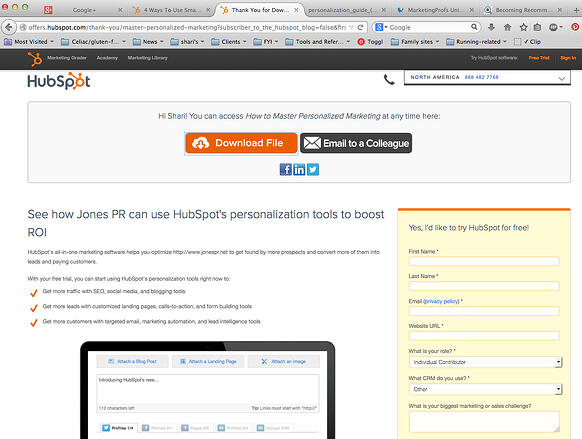Click the Twitter Profiles tab in the laptop mockup

[118, 428]
